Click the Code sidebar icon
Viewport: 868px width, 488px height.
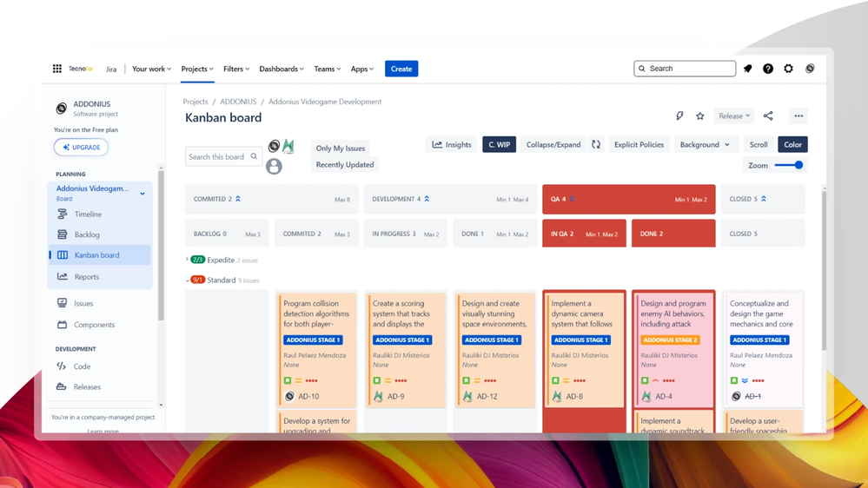click(x=62, y=366)
